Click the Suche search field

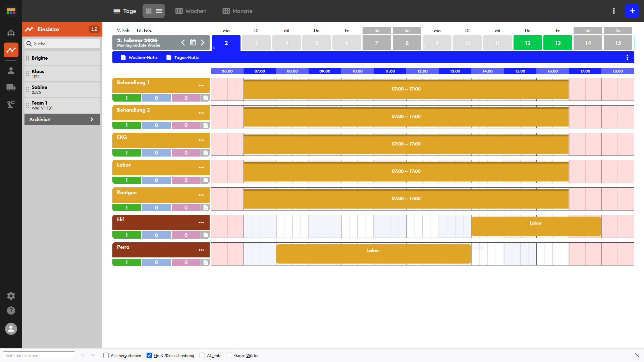point(64,44)
